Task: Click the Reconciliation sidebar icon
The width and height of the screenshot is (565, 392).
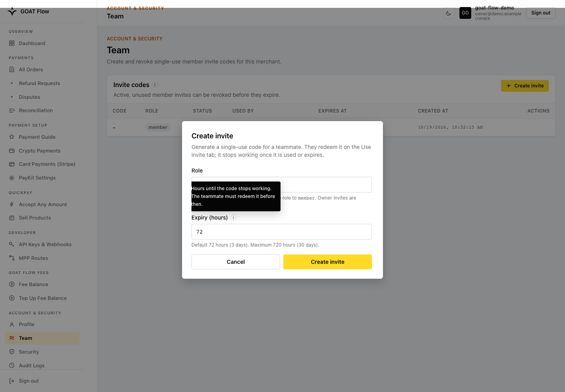Action: pyautogui.click(x=12, y=111)
